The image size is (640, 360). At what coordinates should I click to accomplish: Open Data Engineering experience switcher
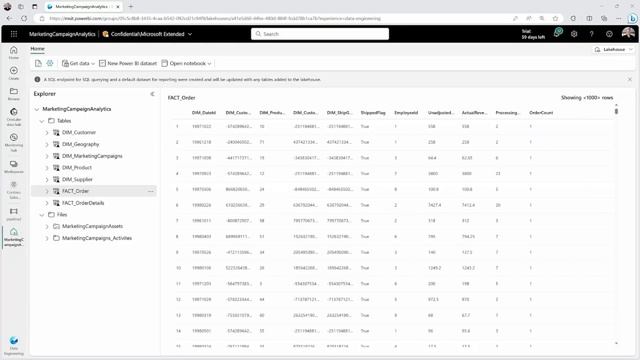point(14,345)
